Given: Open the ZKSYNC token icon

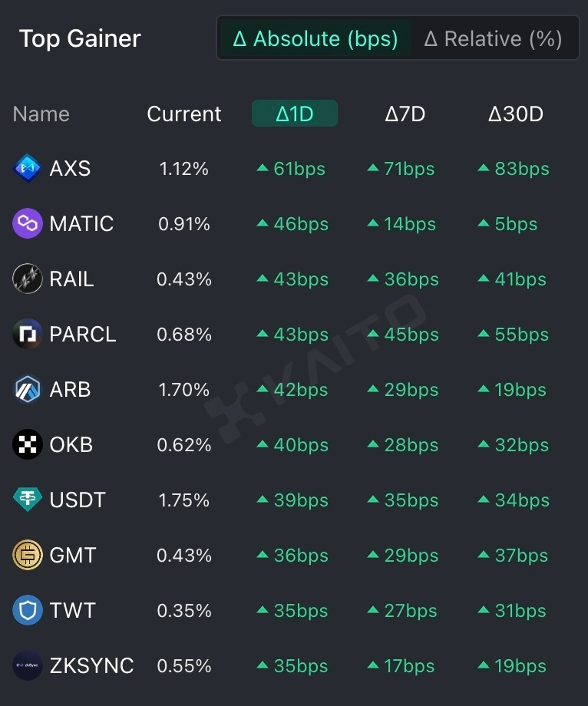Looking at the screenshot, I should tap(28, 665).
